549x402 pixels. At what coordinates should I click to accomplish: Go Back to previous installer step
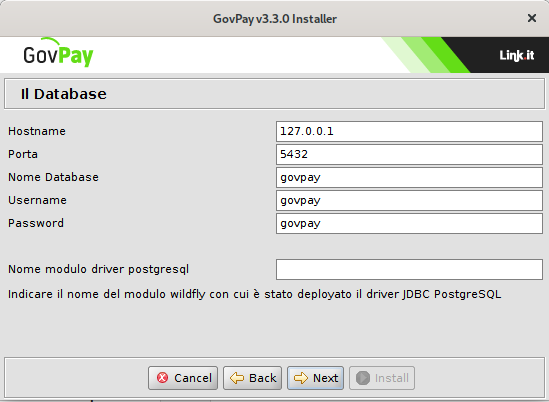pyautogui.click(x=252, y=378)
